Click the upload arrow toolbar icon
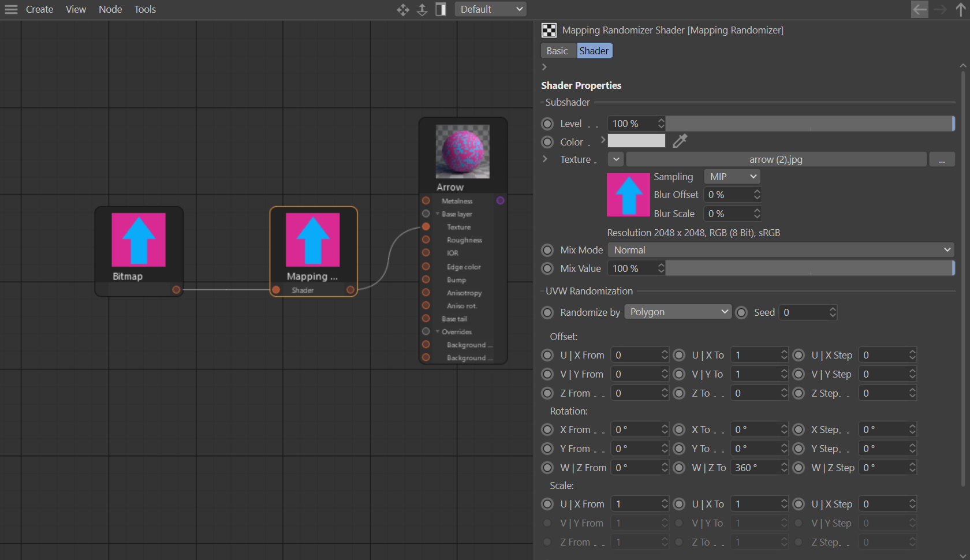The height and width of the screenshot is (560, 970). point(422,9)
